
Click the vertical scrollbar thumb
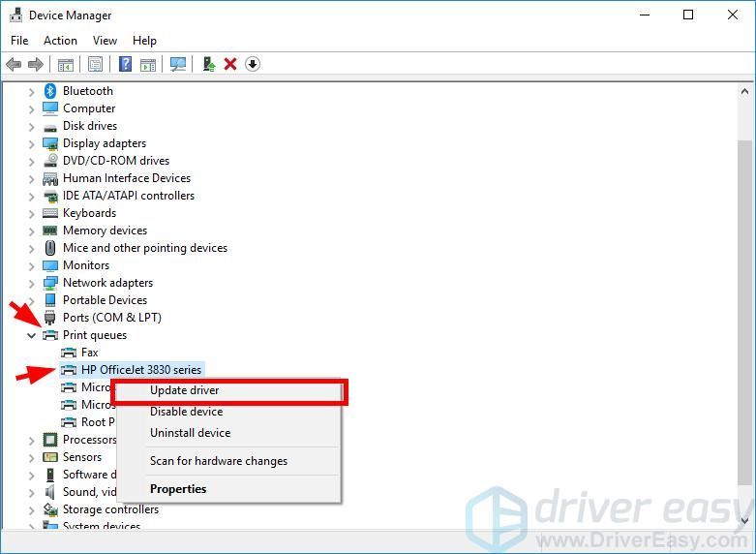(744, 314)
